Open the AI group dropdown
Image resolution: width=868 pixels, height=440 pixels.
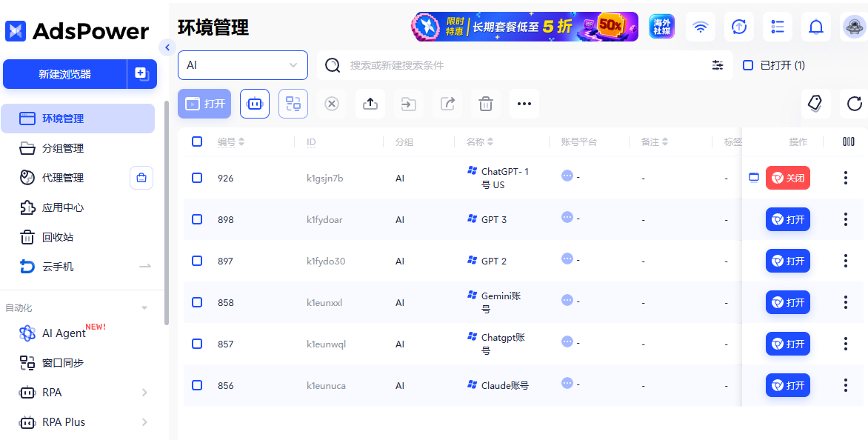[x=242, y=65]
